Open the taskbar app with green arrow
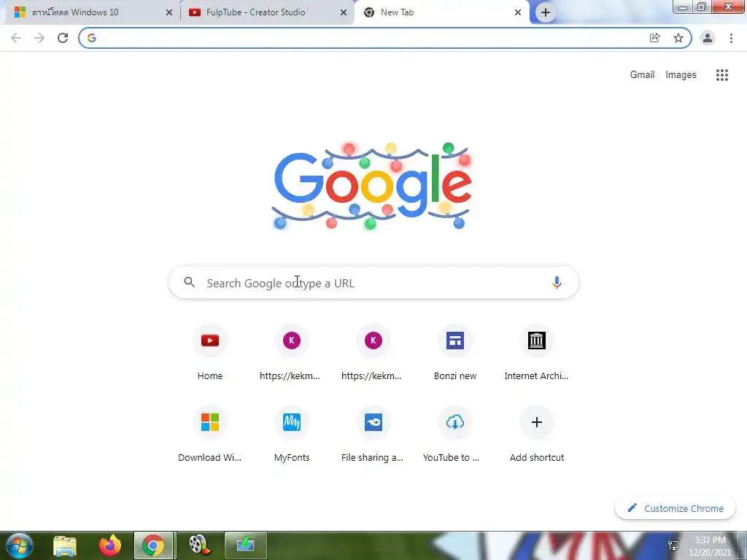747x560 pixels. coord(246,545)
